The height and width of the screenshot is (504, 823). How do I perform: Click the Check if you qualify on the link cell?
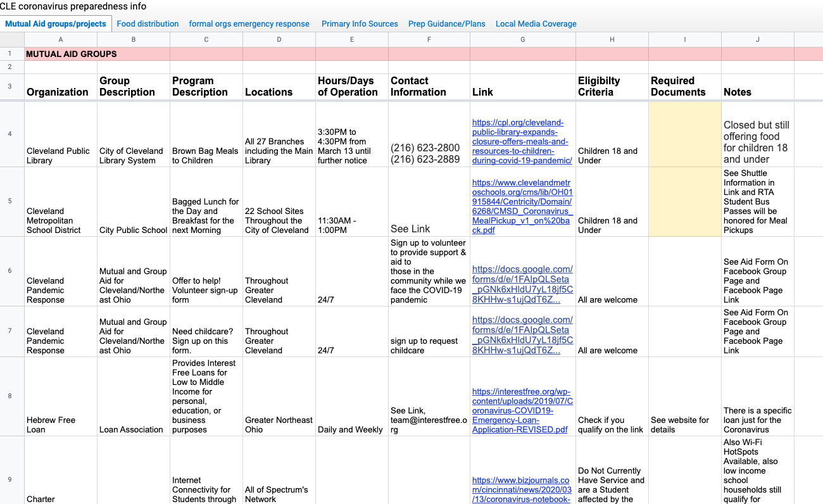click(612, 396)
